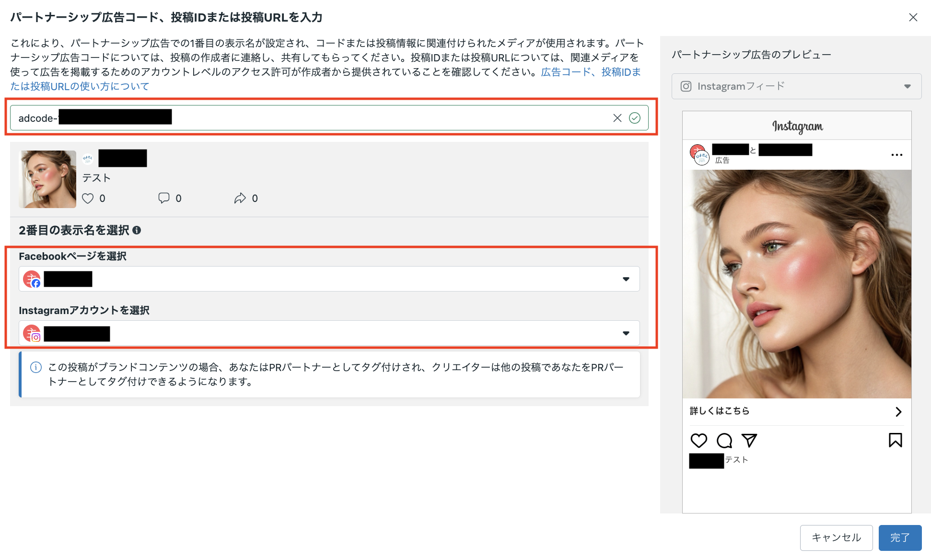Viewport: 931px width, 560px height.
Task: Click the comment bubble icon on post
Action: [x=164, y=198]
